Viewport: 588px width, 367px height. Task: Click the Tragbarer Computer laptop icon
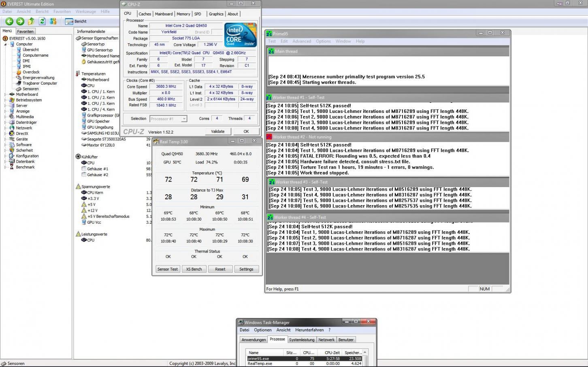pyautogui.click(x=19, y=83)
